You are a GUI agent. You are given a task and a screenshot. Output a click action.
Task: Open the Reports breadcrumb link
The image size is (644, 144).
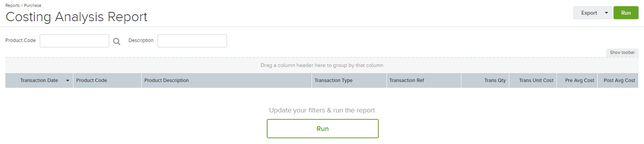click(12, 5)
